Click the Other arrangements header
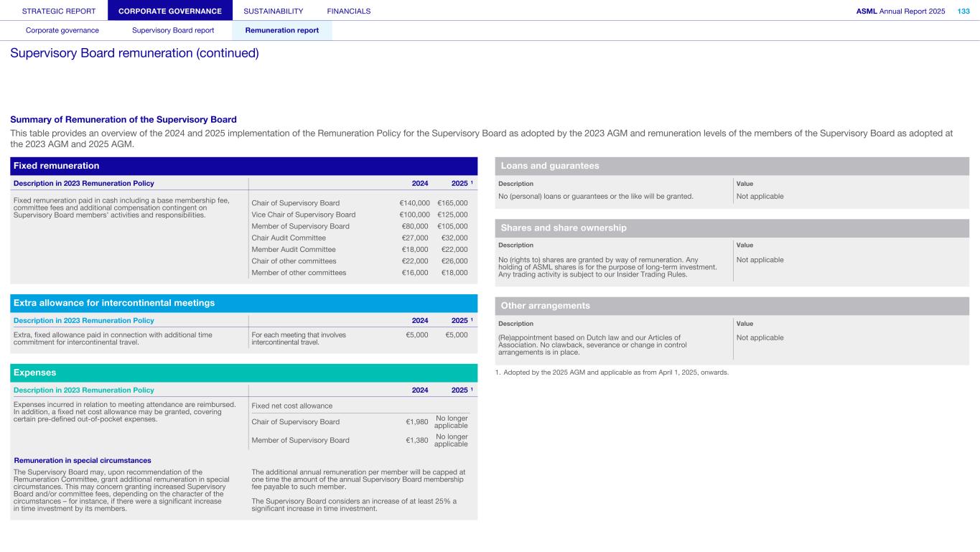 click(545, 306)
